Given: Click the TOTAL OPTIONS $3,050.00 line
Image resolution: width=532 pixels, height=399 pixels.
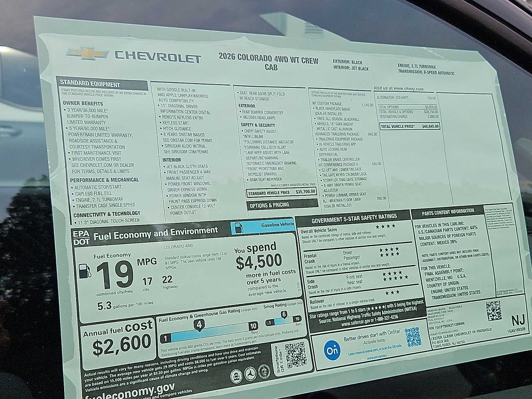Looking at the screenshot, I should 408,107.
